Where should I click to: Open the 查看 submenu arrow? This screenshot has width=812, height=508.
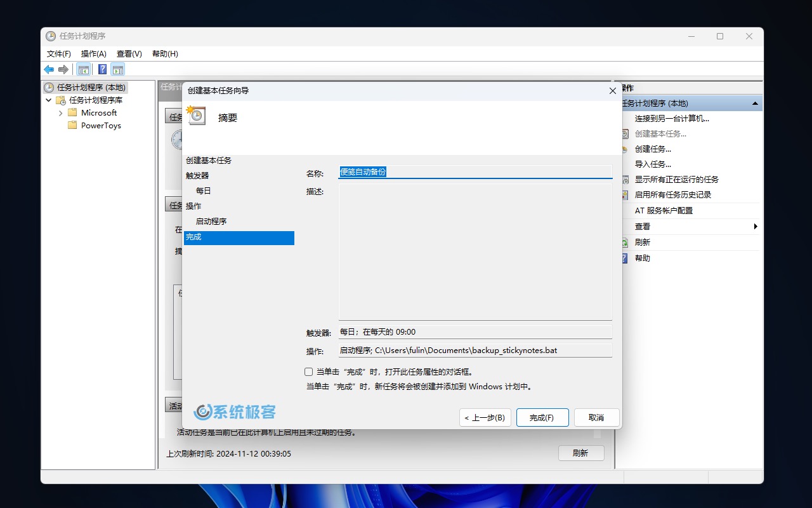click(756, 227)
